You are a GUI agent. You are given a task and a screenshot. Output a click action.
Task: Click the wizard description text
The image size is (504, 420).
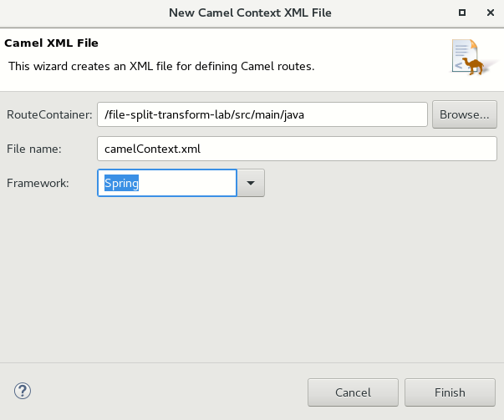click(x=160, y=65)
